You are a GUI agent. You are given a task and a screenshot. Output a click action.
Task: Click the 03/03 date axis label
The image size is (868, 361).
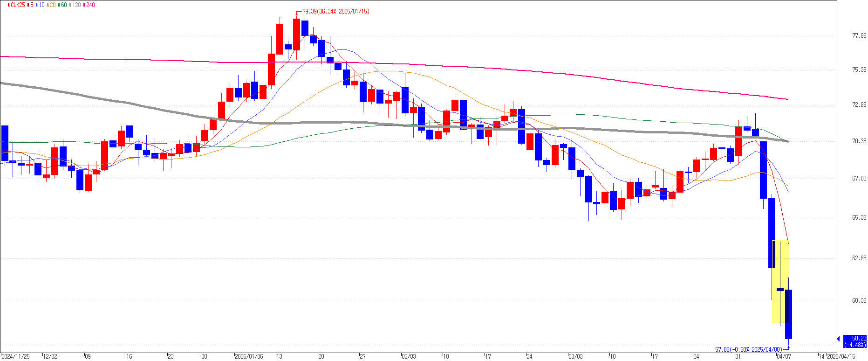tap(575, 356)
